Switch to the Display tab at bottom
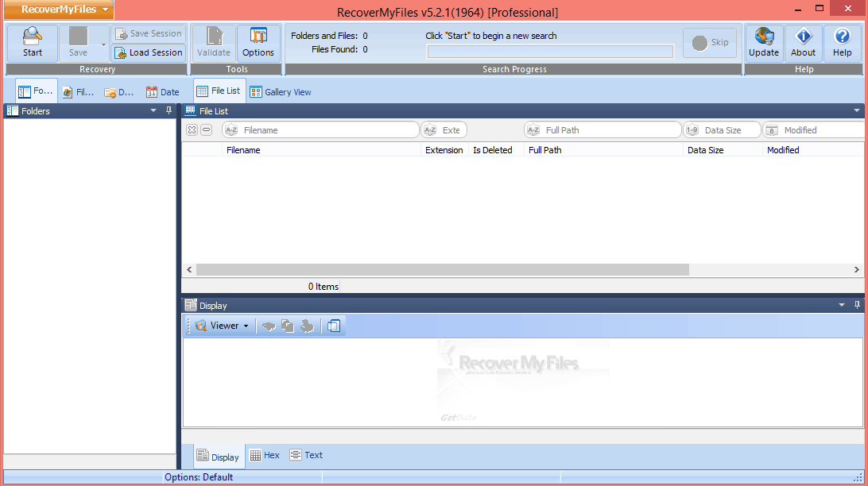This screenshot has width=868, height=486. coord(218,457)
